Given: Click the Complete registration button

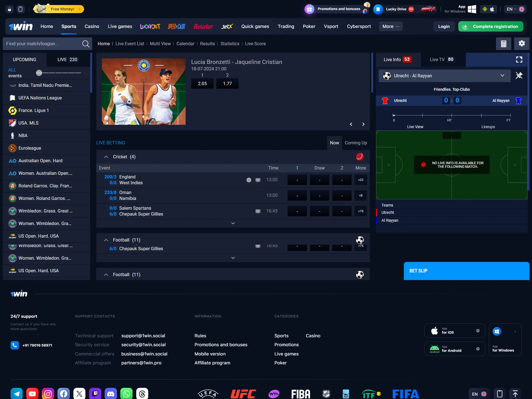Looking at the screenshot, I should (490, 26).
